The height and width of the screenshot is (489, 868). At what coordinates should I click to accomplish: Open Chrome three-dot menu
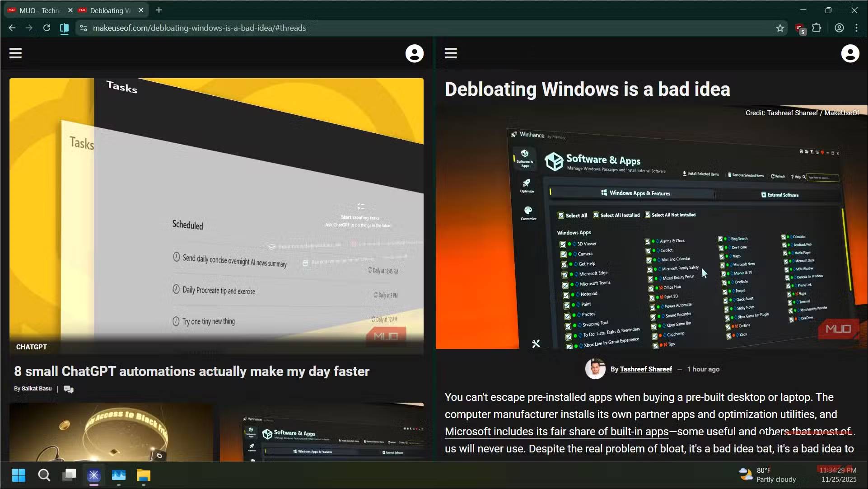(x=856, y=28)
